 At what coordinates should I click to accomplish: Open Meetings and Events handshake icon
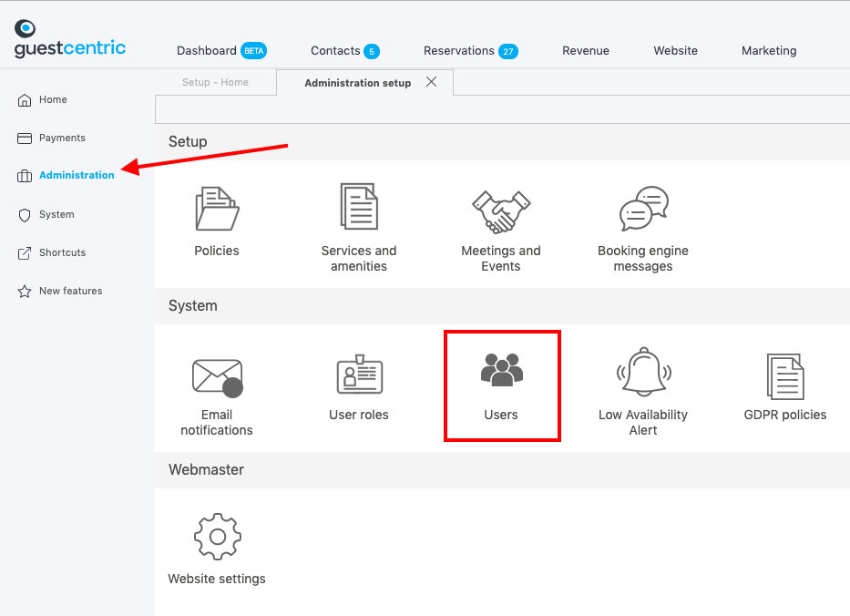(x=501, y=212)
